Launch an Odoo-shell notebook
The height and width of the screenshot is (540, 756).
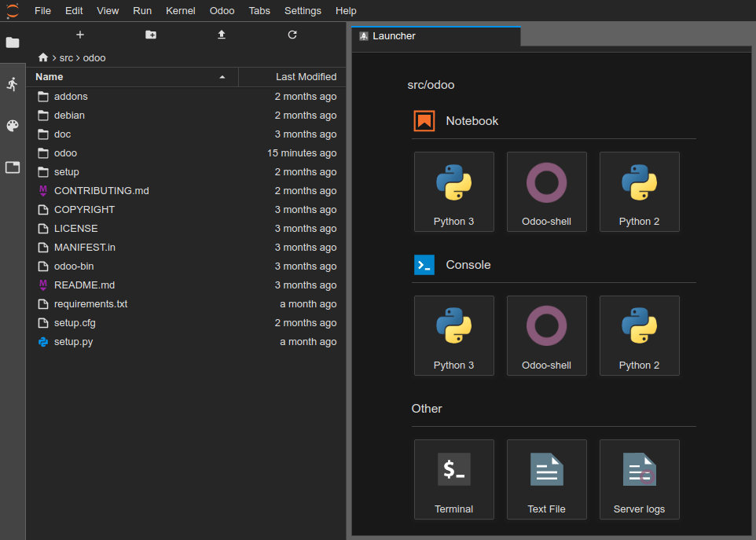click(x=546, y=192)
